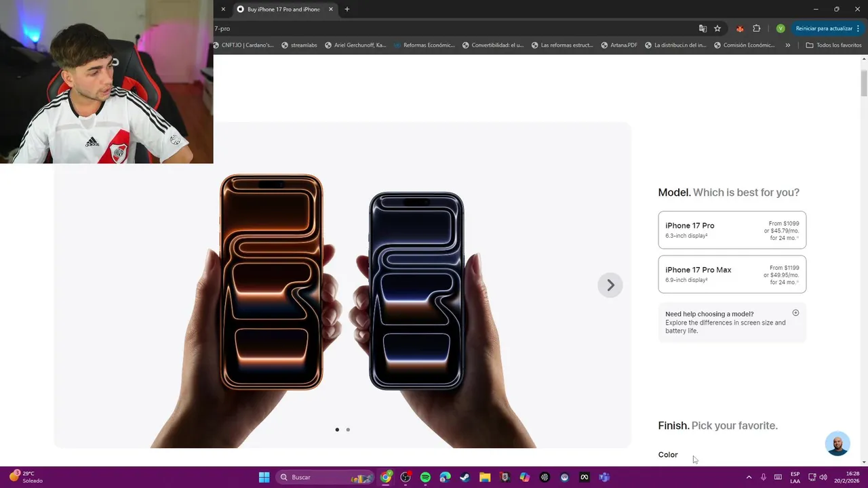Open Microsoft Edge from the taskbar

[x=445, y=477]
